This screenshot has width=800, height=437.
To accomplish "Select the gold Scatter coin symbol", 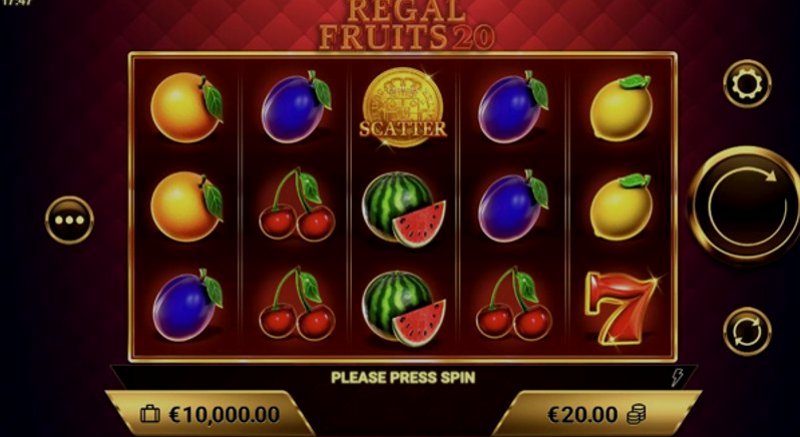I will tap(403, 108).
